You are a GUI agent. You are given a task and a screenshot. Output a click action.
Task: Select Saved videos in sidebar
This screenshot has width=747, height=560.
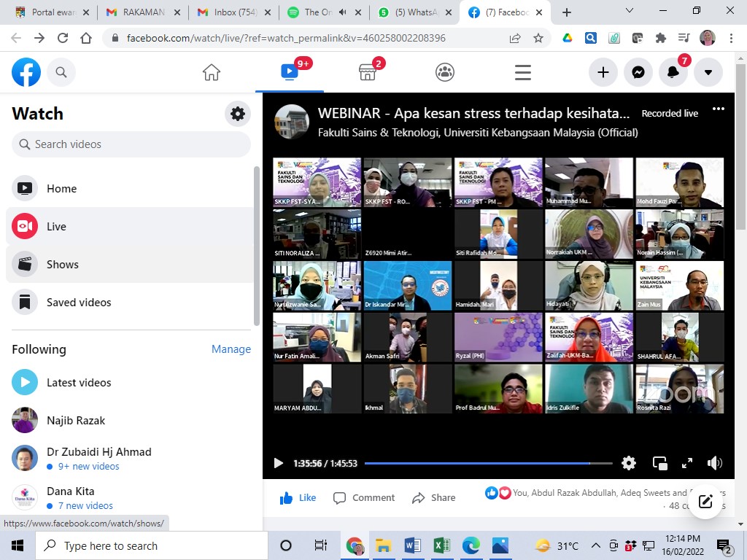tap(79, 303)
